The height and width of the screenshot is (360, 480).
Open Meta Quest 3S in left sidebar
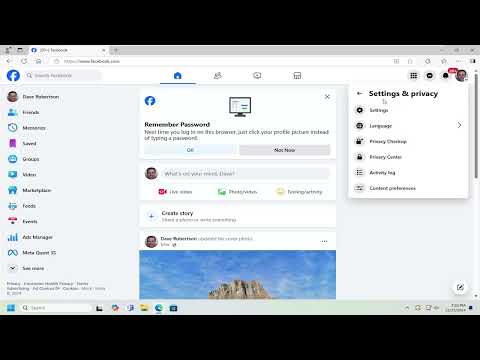[x=33, y=253]
